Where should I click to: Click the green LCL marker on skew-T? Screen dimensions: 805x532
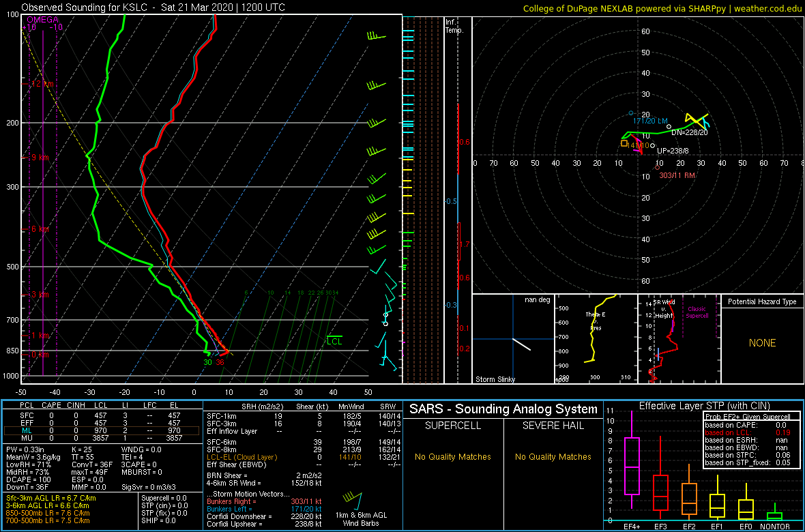[334, 340]
